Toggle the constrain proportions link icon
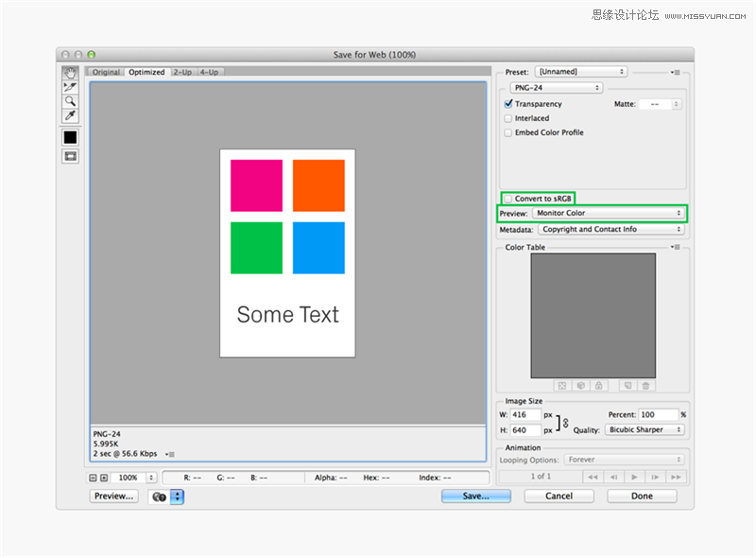This screenshot has width=756, height=558. [x=565, y=423]
